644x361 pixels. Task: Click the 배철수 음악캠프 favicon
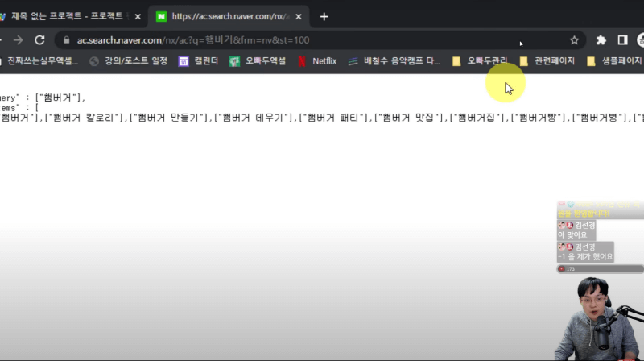click(353, 61)
